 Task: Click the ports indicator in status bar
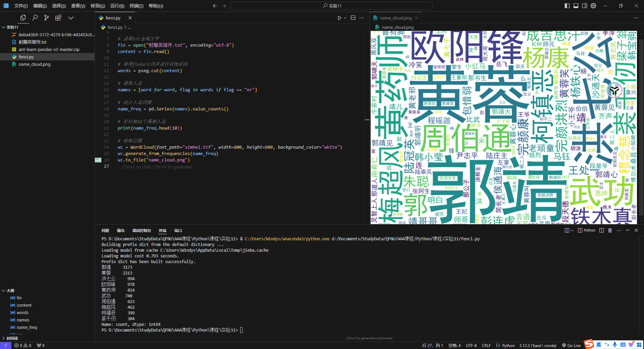[41, 345]
